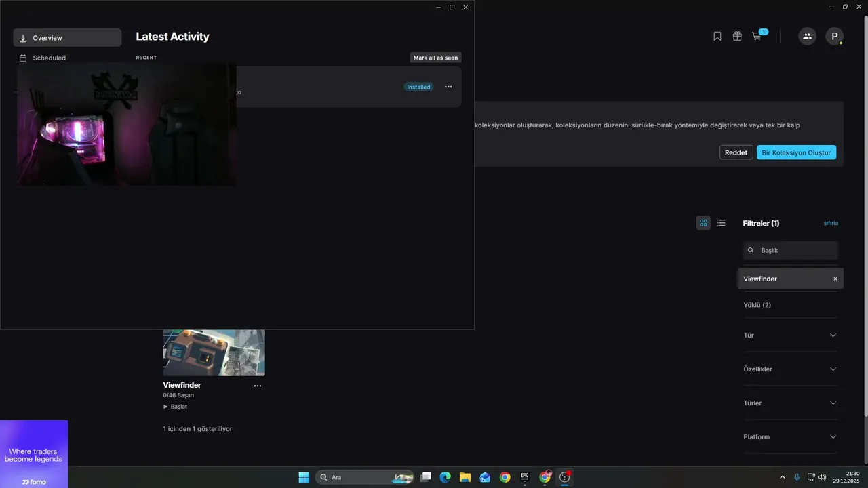Screen dimensions: 868x488
Task: Click the taskbar Ara search box
Action: tap(365, 477)
